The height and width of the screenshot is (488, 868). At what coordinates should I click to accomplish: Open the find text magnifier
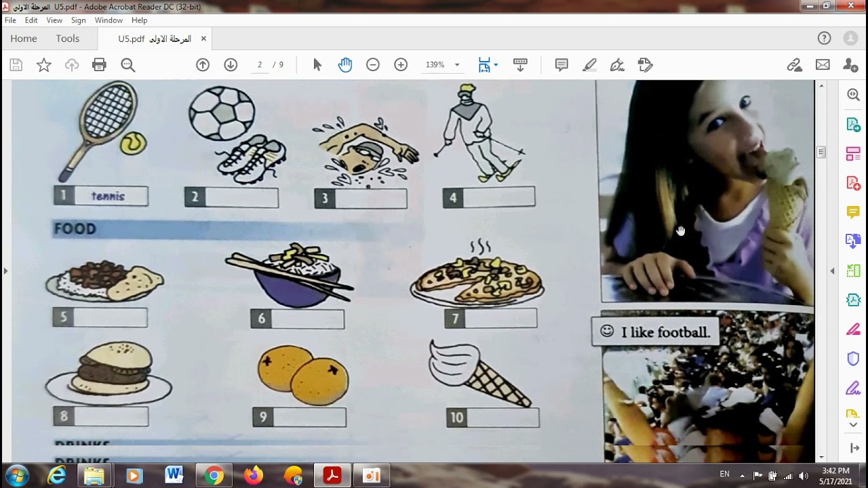tap(127, 65)
